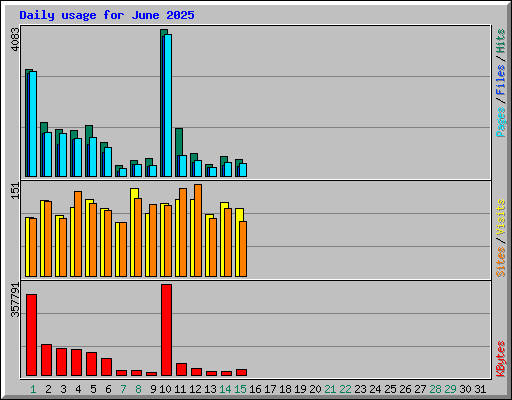Click the day 1 cyan hits bar
Image resolution: width=512 pixels, height=400 pixels.
[x=33, y=124]
